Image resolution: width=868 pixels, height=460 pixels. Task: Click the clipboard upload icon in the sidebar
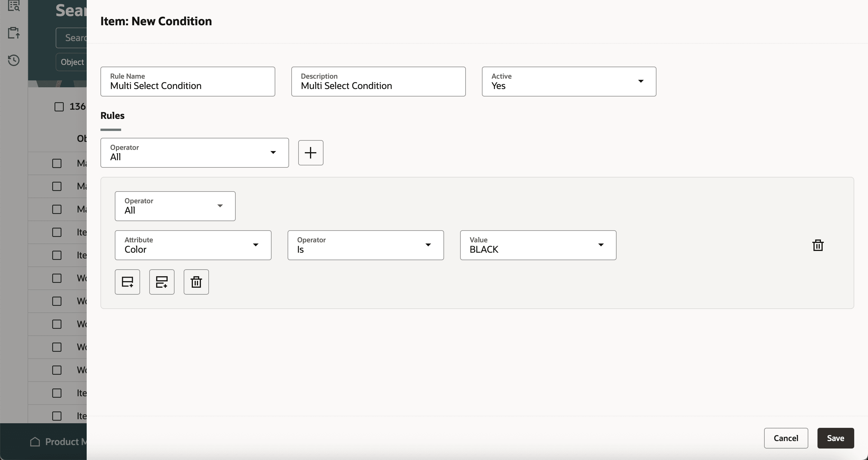13,33
